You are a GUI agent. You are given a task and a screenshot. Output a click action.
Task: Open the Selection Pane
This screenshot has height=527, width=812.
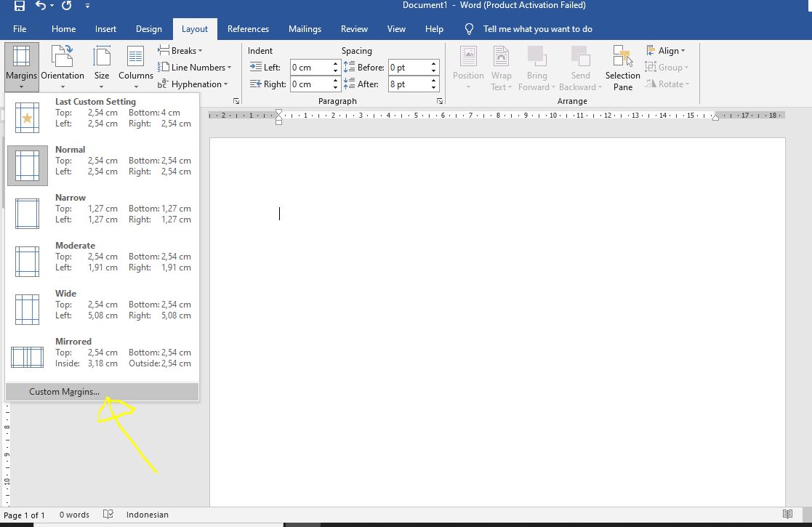tap(622, 67)
